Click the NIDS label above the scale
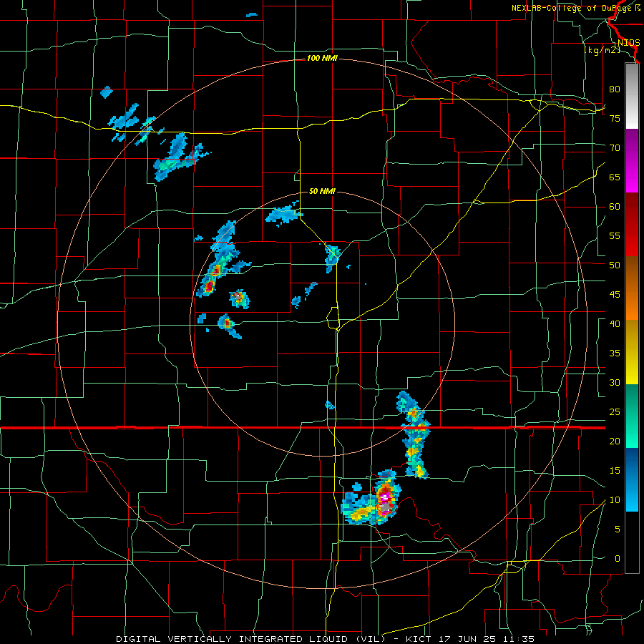644x644 pixels. [x=629, y=43]
